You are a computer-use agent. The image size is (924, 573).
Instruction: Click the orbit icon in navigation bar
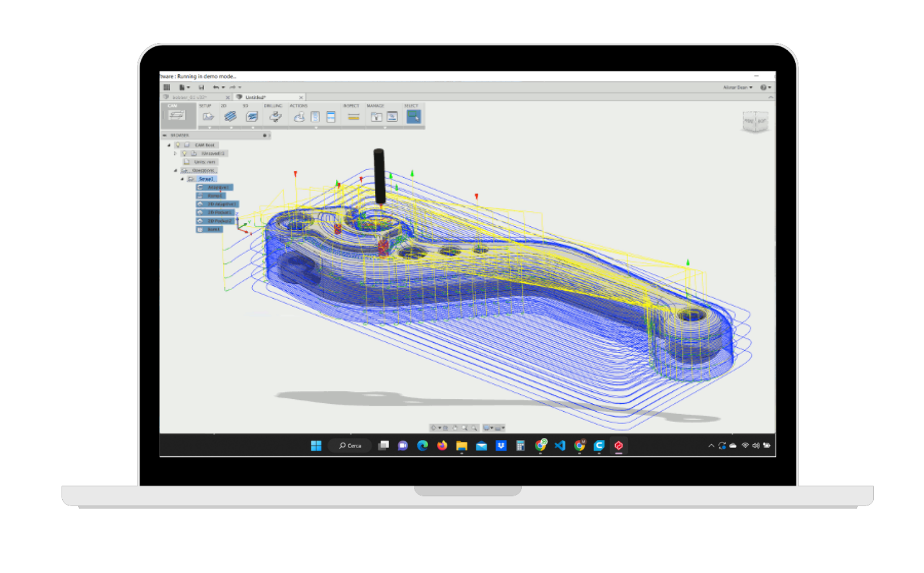(x=433, y=428)
